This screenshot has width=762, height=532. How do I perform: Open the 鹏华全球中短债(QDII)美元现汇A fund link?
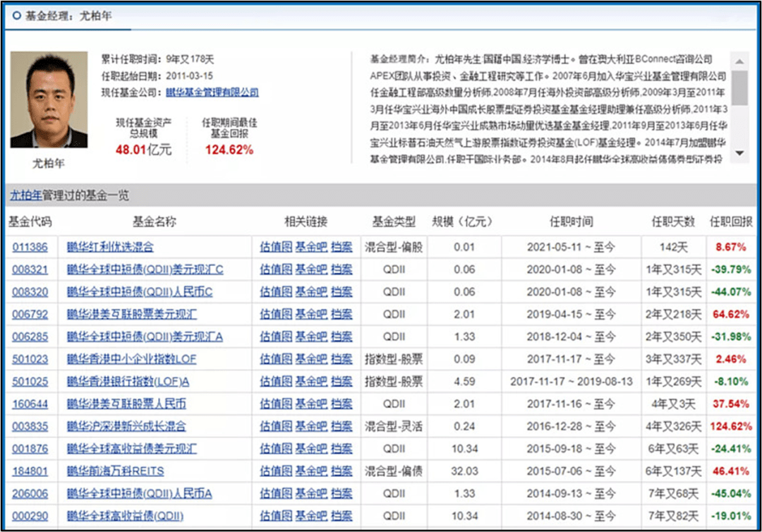point(145,337)
